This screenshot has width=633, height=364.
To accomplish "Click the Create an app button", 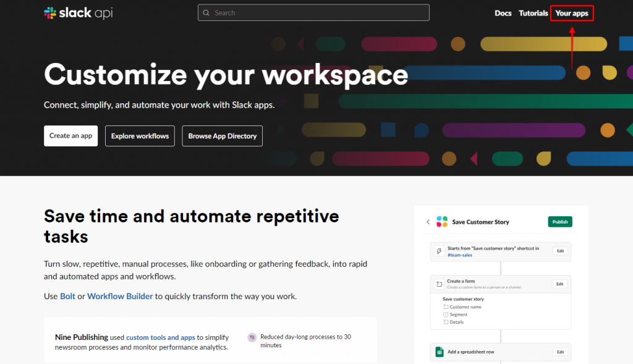I will pos(70,135).
